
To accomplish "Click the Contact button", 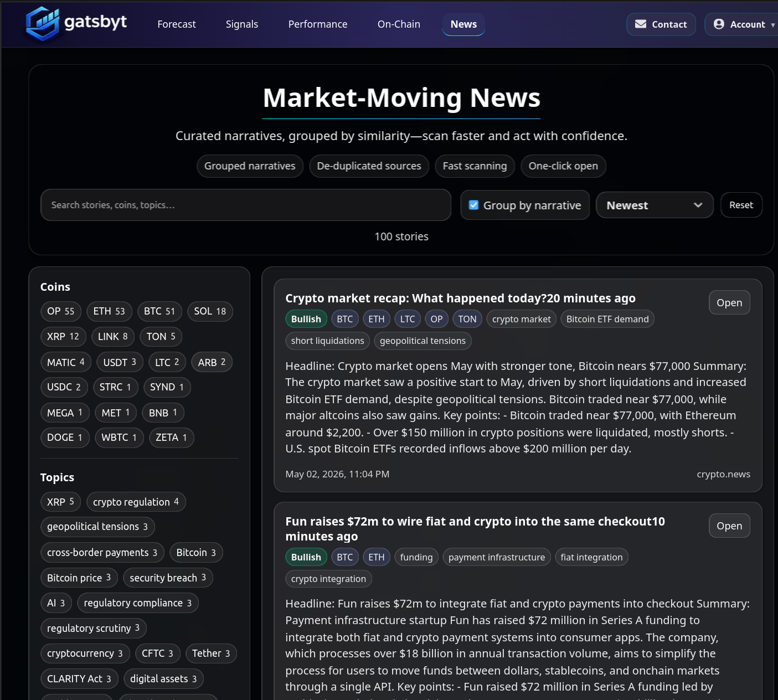I will pyautogui.click(x=661, y=24).
